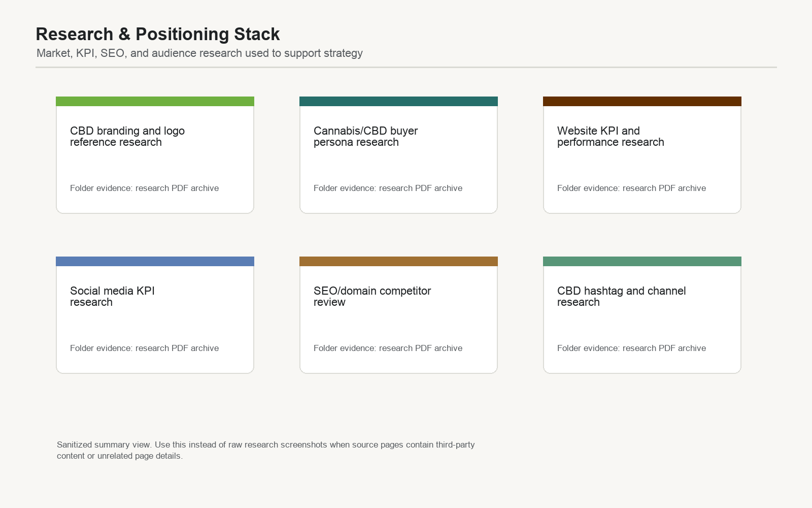Image resolution: width=812 pixels, height=508 pixels.
Task: Click folder evidence text under CBD hashtag card
Action: point(631,348)
